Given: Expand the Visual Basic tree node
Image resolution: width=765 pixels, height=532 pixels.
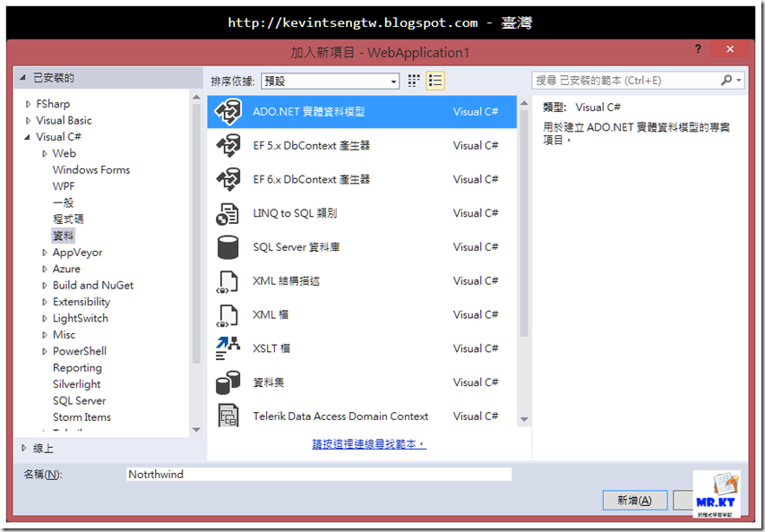Looking at the screenshot, I should pos(28,120).
